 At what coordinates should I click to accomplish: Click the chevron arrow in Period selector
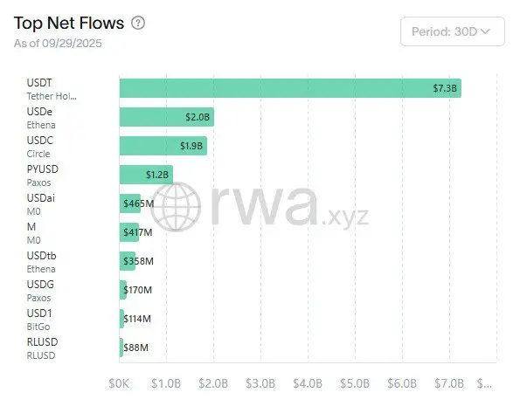(485, 31)
